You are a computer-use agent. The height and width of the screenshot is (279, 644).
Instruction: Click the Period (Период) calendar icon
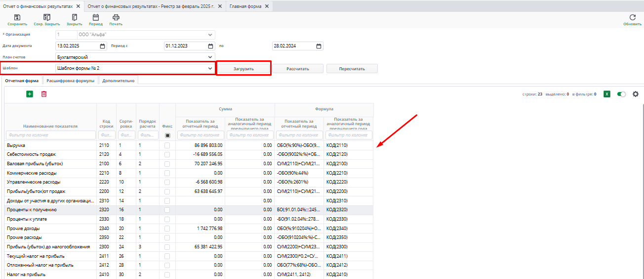click(96, 17)
